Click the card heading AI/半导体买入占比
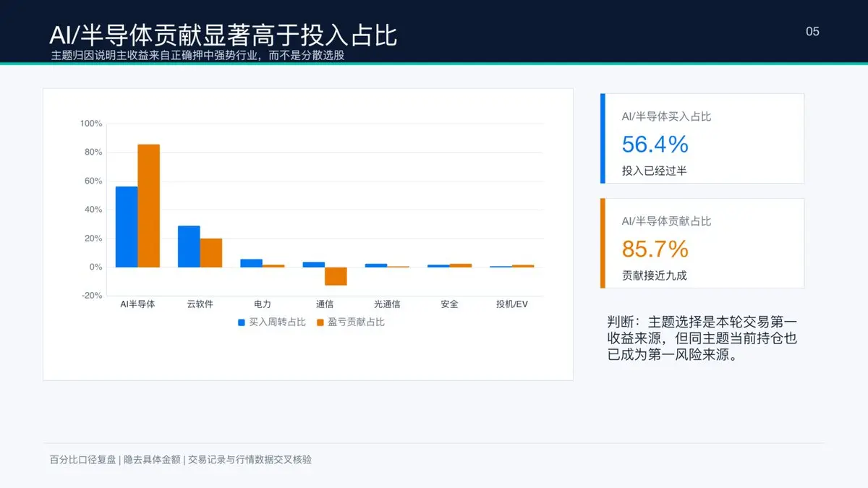 pyautogui.click(x=666, y=116)
